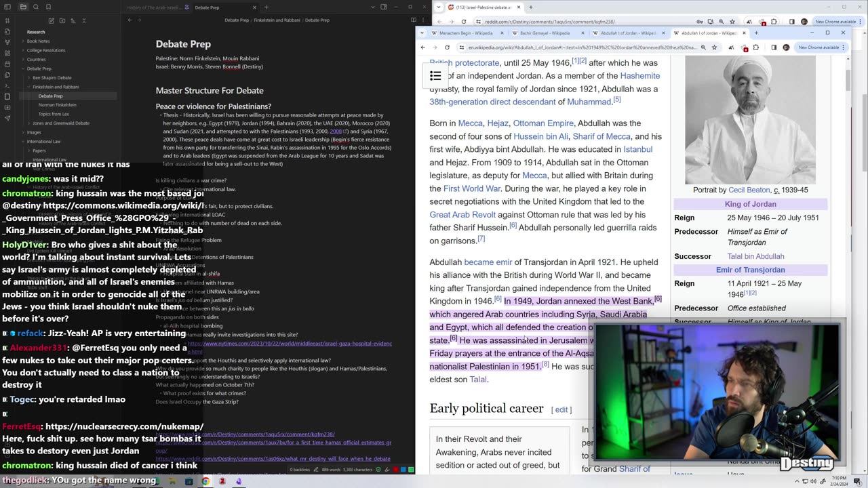Go back in the Wikipedia Chrome window
The height and width of the screenshot is (488, 868).
[423, 47]
